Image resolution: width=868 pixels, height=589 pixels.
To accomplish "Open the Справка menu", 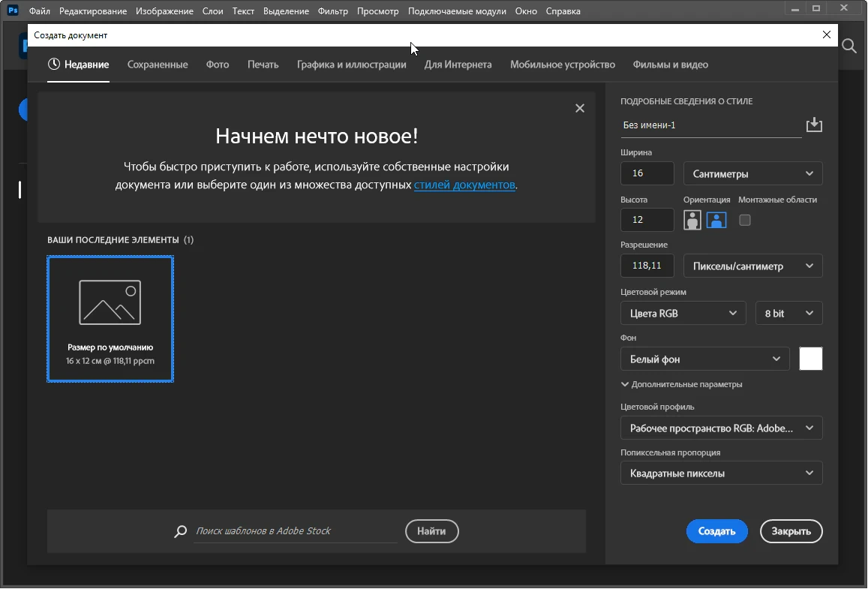I will pos(563,11).
